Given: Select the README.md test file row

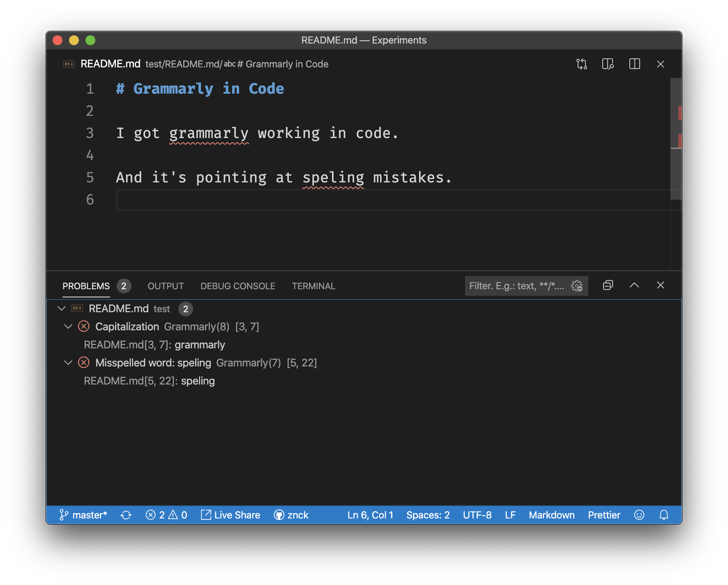Looking at the screenshot, I should pos(364,309).
